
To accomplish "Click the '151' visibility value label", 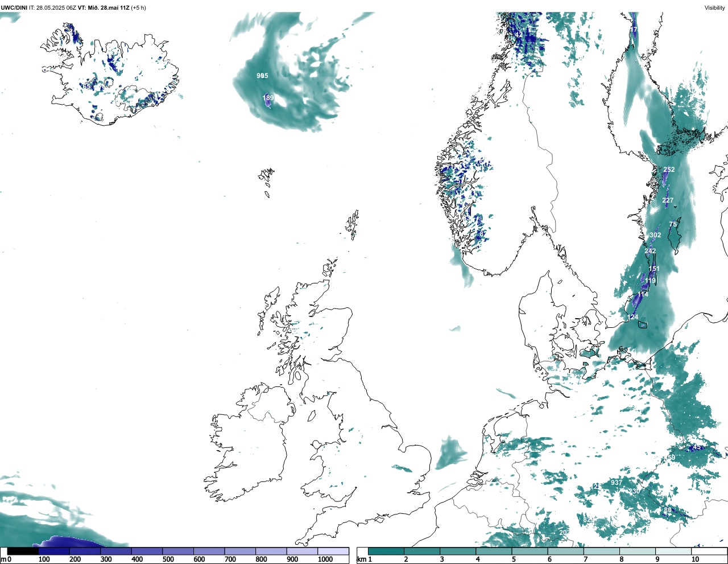I will click(x=654, y=269).
